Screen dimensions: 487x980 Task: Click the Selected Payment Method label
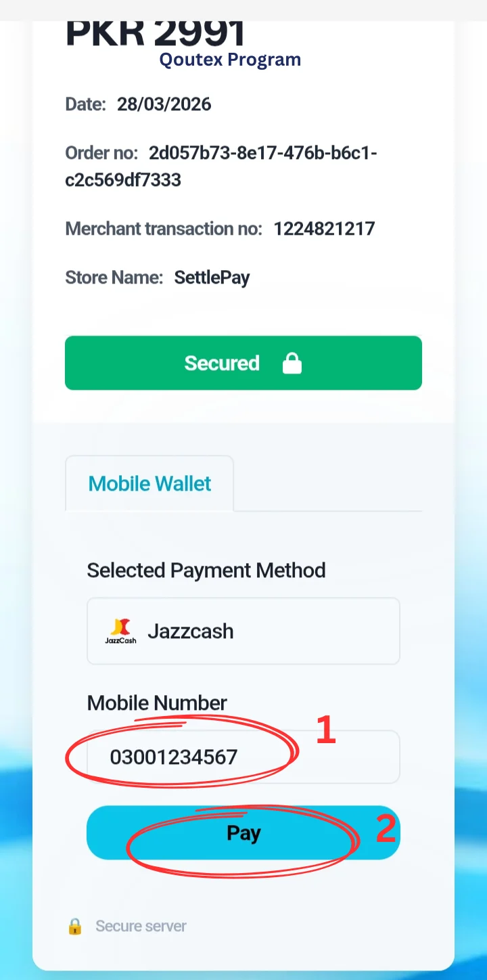(x=206, y=570)
